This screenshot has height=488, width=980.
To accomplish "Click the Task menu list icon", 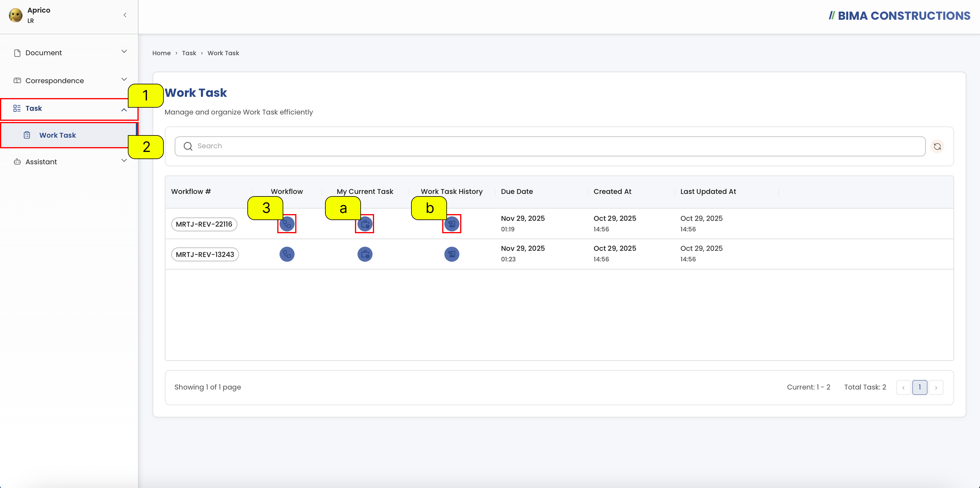I will pyautogui.click(x=17, y=109).
